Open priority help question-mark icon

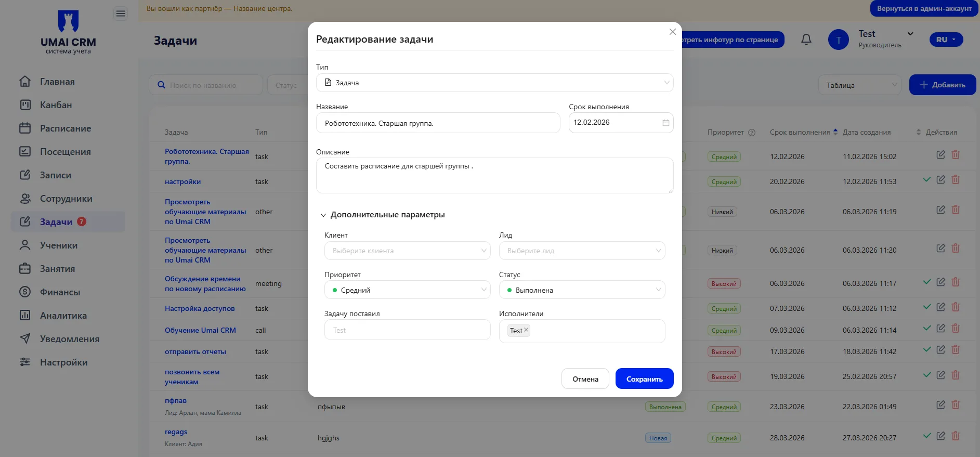[x=752, y=133]
